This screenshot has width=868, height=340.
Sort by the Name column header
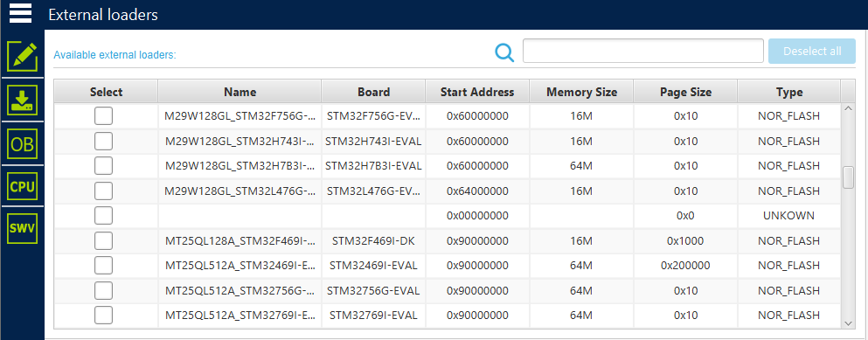pos(240,92)
